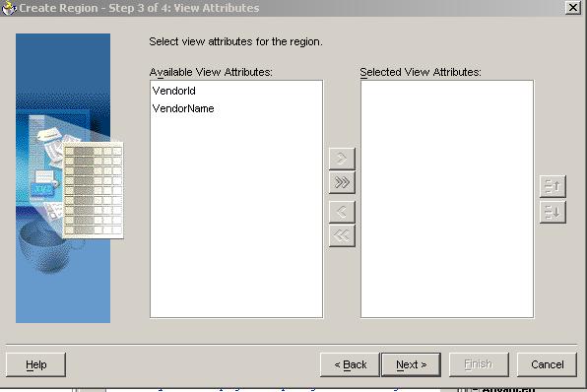Move attribute up in order
This screenshot has height=392, width=587.
pos(553,186)
